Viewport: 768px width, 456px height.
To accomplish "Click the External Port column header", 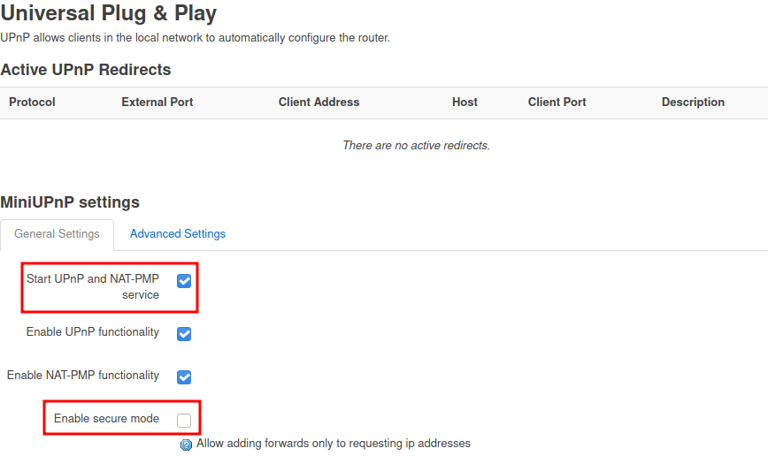I will pos(157,102).
